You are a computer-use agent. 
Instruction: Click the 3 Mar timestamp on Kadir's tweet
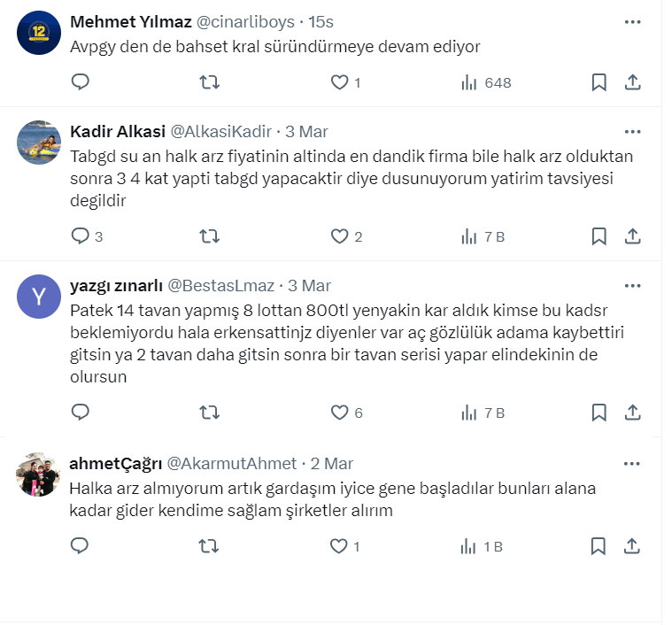click(307, 131)
